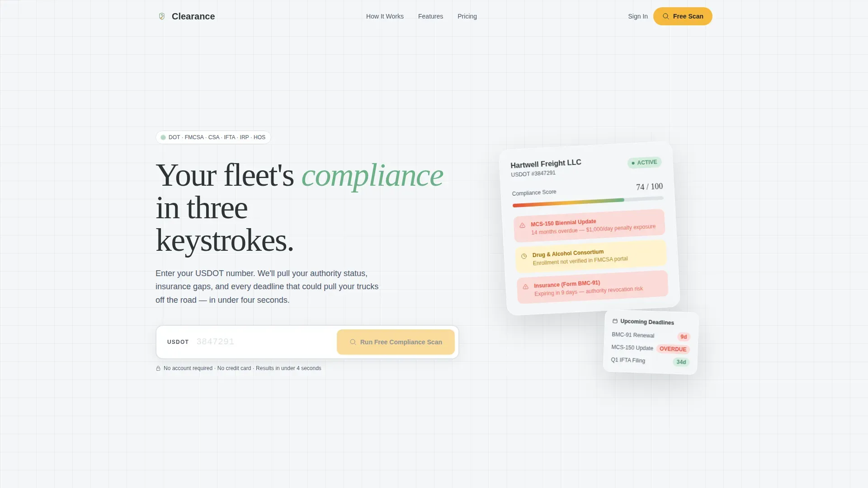This screenshot has height=488, width=868.
Task: Click the ACTIVE status badge
Action: click(x=644, y=163)
